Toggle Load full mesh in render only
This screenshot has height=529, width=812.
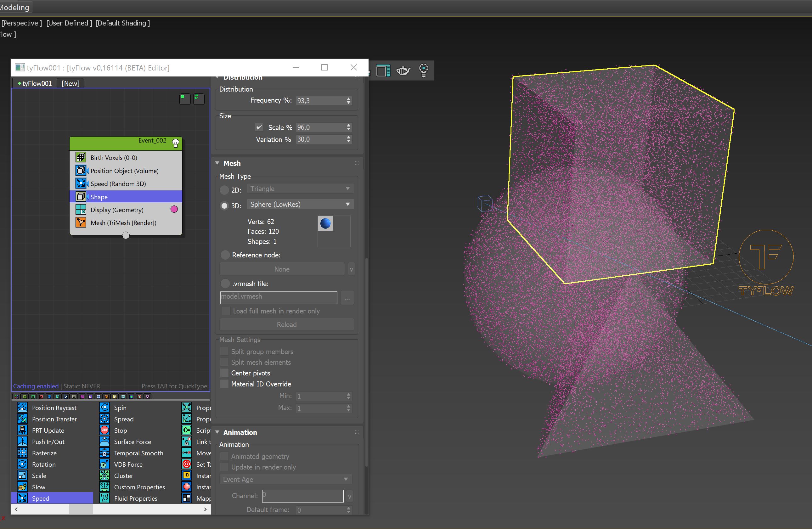[226, 311]
